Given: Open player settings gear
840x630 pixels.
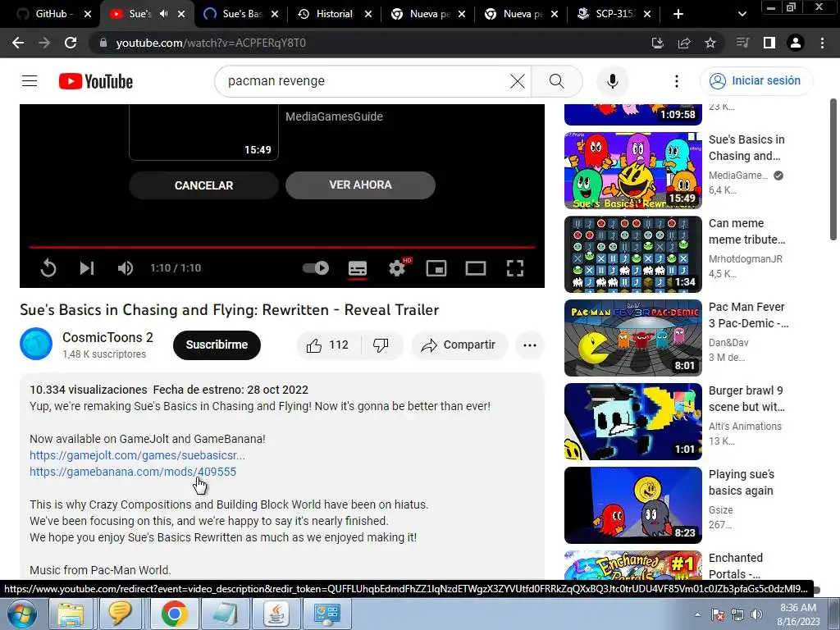Looking at the screenshot, I should 397,268.
